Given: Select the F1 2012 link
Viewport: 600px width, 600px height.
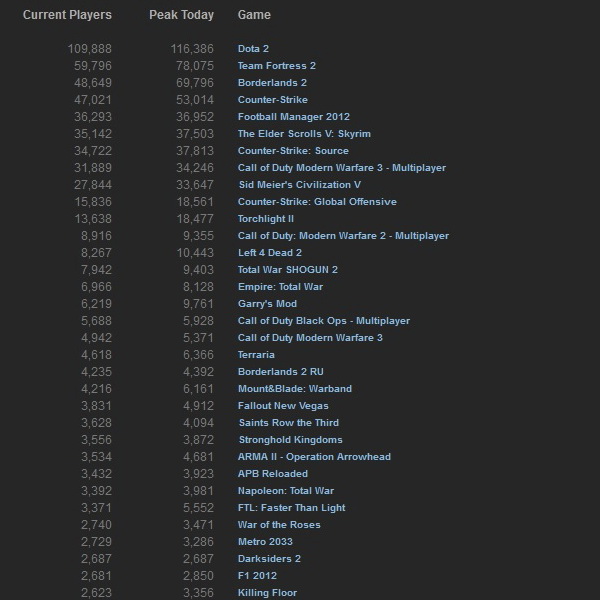Looking at the screenshot, I should [x=257, y=576].
